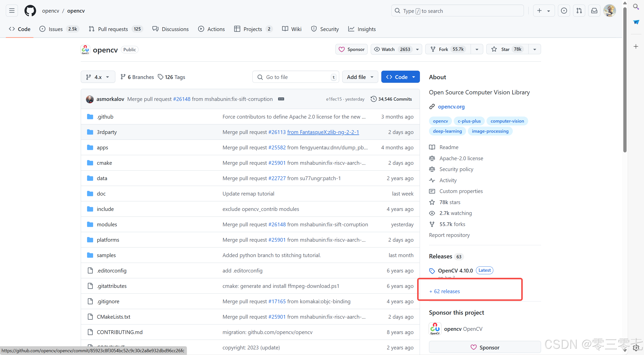Open the 34,546 Commits history
Viewport: 644px width, 355px height.
click(391, 99)
